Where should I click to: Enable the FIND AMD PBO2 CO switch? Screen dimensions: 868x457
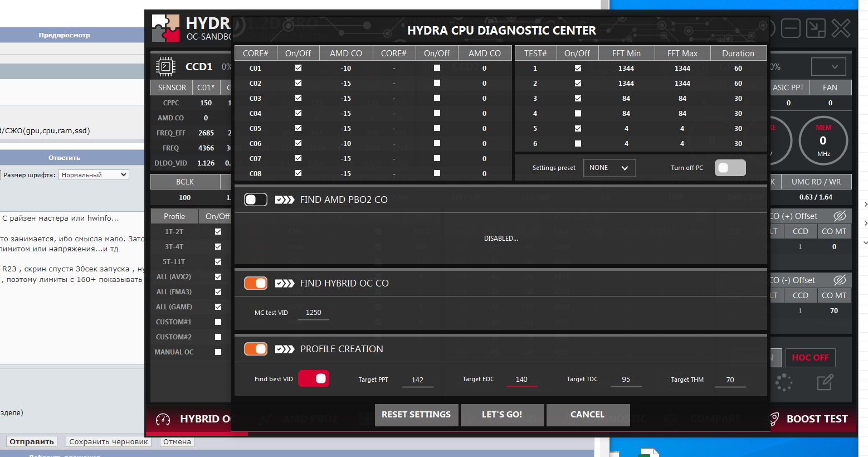coord(256,200)
